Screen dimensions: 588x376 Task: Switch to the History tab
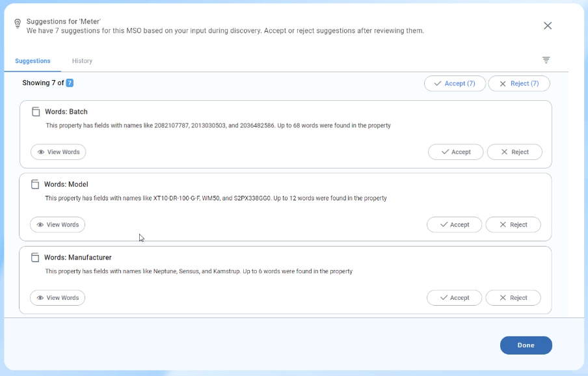[82, 61]
